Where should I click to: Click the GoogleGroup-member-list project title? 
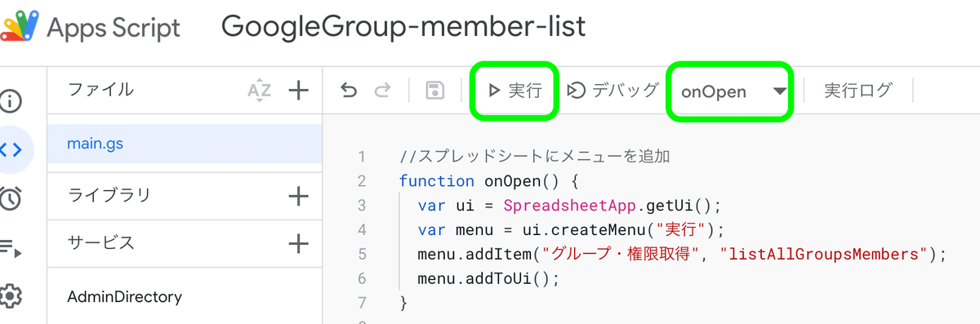[x=403, y=26]
